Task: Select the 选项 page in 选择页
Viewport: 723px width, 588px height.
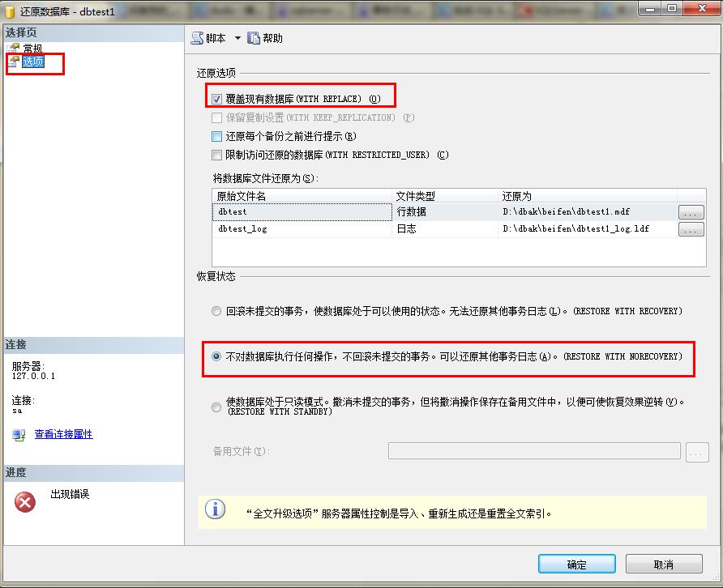Action: coord(33,62)
